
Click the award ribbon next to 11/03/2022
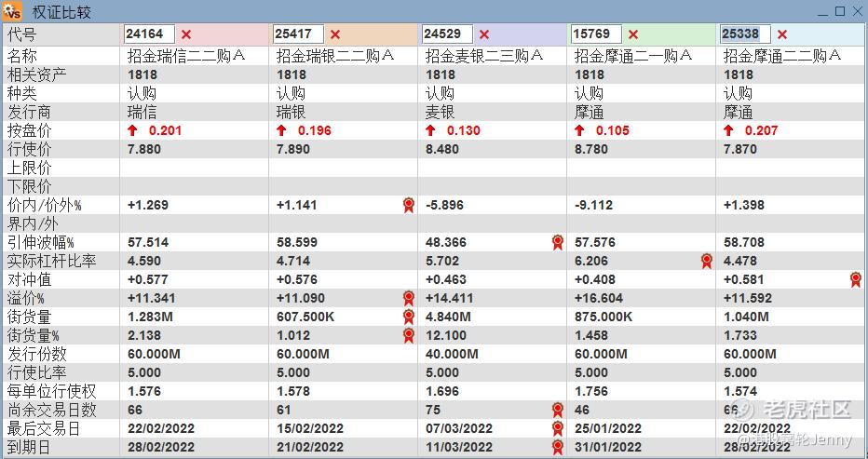click(558, 448)
